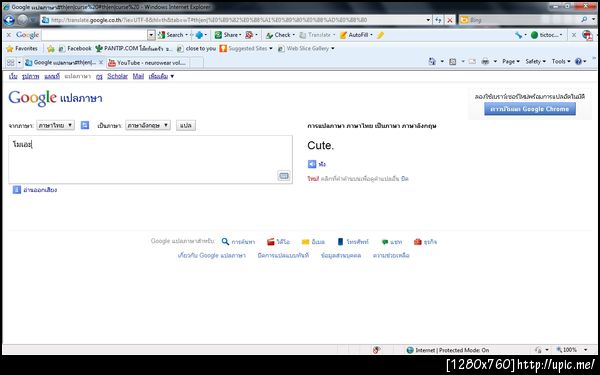The height and width of the screenshot is (375, 600).
Task: Click the PDF icon at toolbar right end
Action: pyautogui.click(x=587, y=35)
